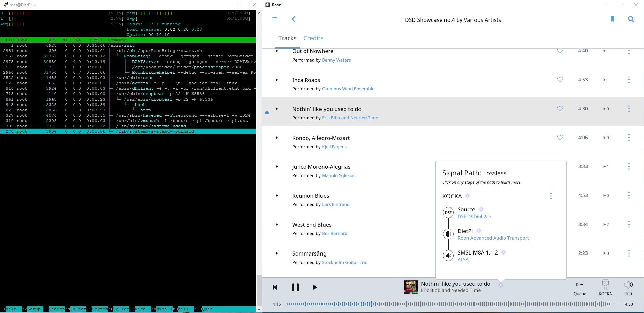The width and height of the screenshot is (644, 313).
Task: Select F4 Filter in htop
Action: point(75,309)
